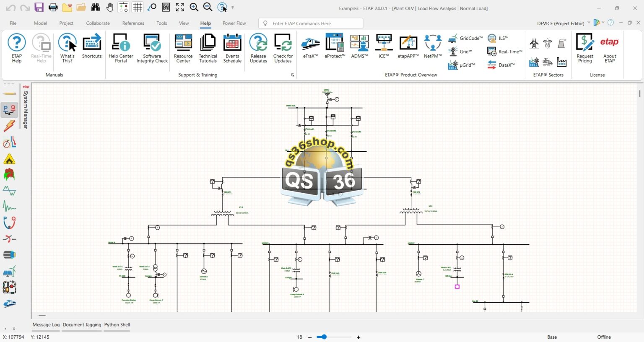Viewport: 644px width, 342px height.
Task: Expand the Support & Training group launcher arrow
Action: (x=293, y=75)
